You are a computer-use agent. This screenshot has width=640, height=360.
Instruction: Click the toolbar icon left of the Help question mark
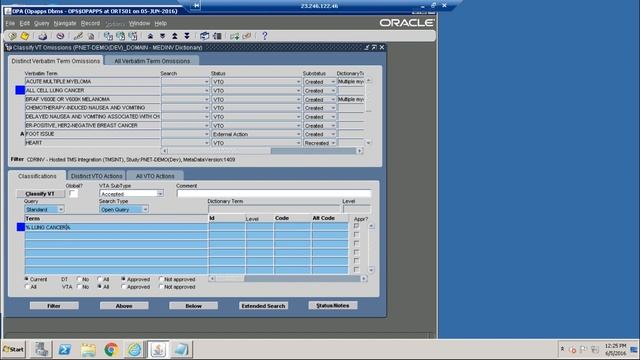pos(247,36)
